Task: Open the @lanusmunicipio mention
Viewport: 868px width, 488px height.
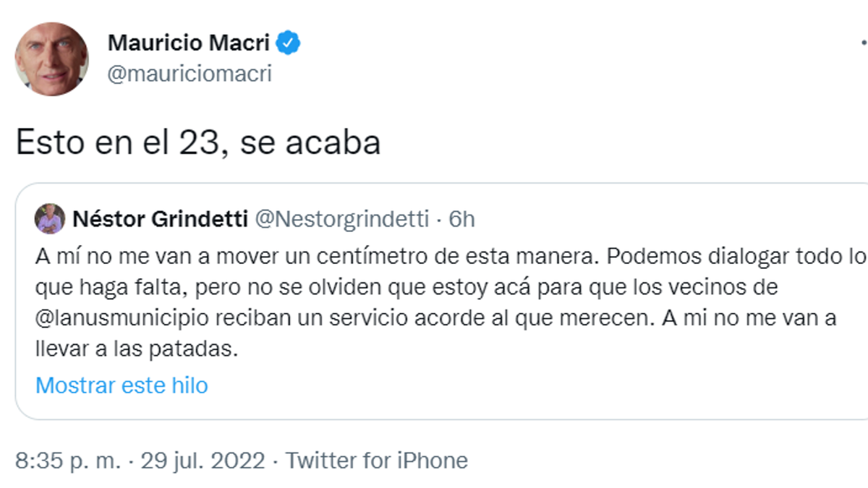Action: tap(121, 318)
